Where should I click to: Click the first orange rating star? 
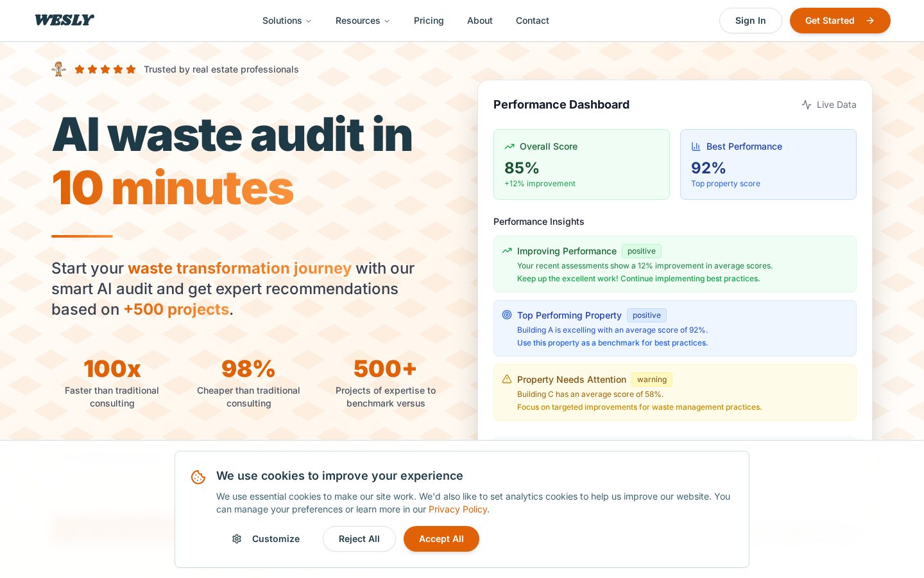[80, 69]
